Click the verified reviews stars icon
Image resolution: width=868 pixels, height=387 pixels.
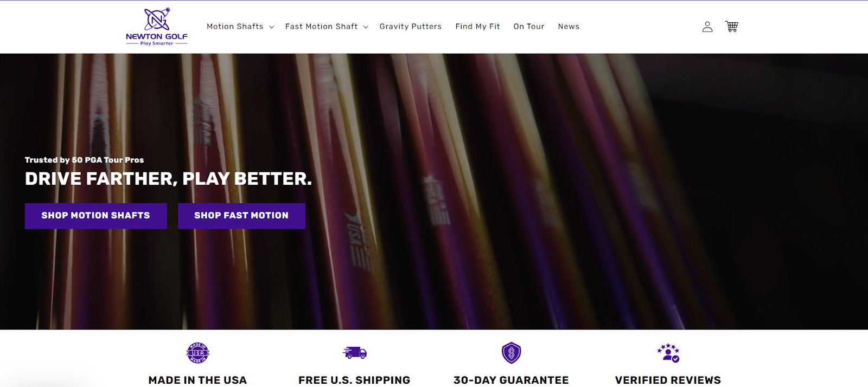(668, 353)
